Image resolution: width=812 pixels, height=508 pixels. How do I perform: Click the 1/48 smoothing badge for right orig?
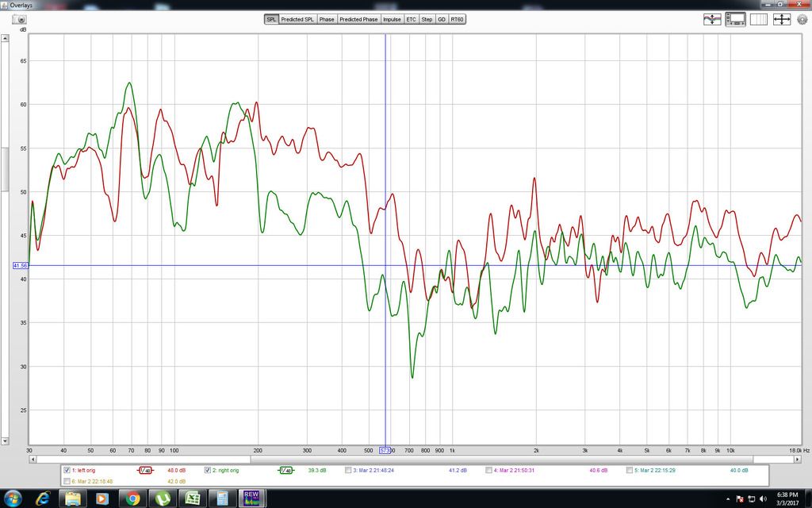[x=285, y=471]
